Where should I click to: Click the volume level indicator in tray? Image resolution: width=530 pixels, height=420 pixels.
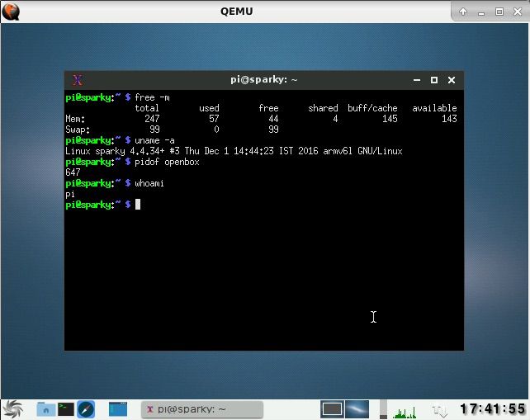(383, 409)
